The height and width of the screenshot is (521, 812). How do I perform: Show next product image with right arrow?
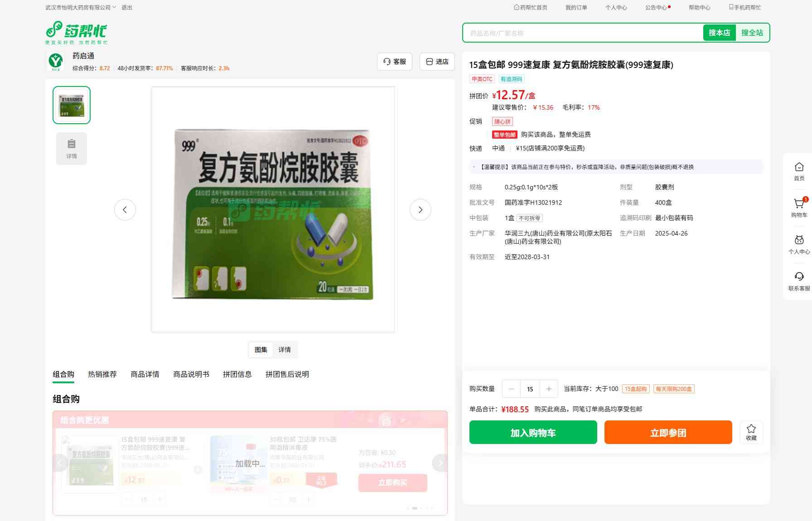420,210
